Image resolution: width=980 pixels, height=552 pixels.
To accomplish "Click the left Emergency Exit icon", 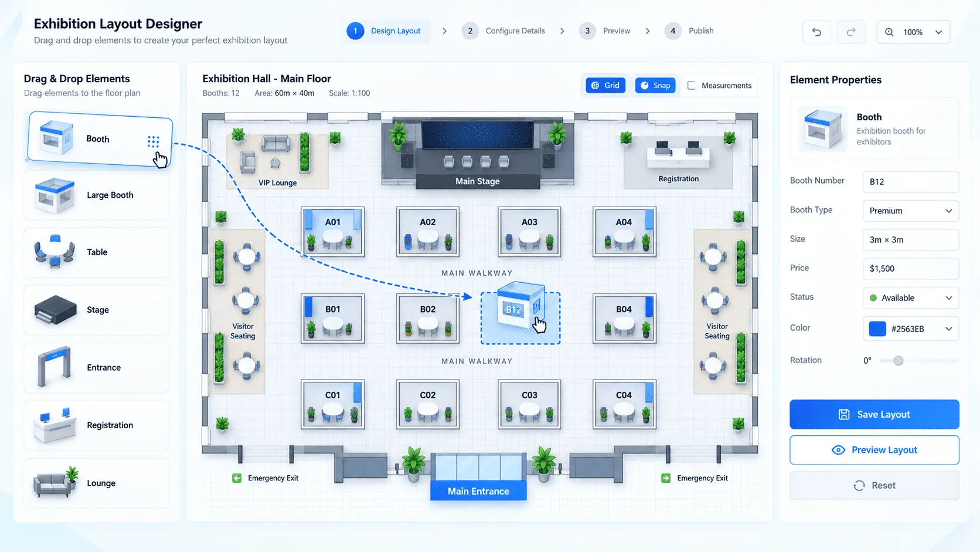I will [237, 478].
